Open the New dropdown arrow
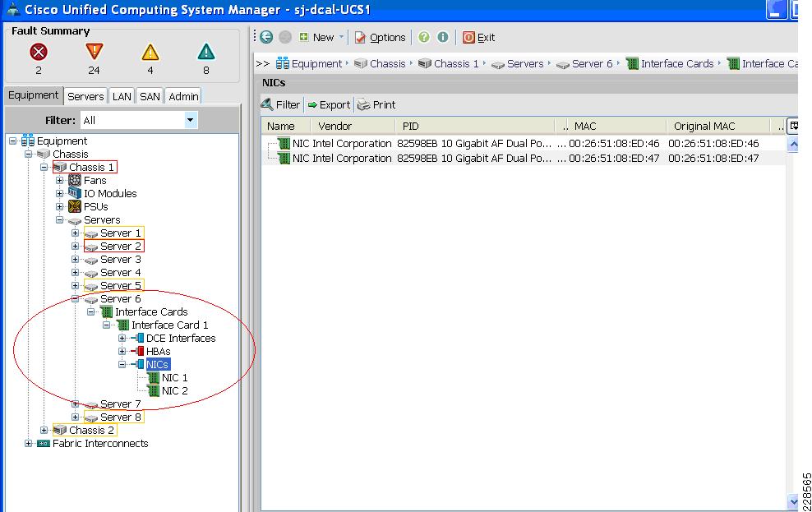This screenshot has width=812, height=512. pos(341,37)
